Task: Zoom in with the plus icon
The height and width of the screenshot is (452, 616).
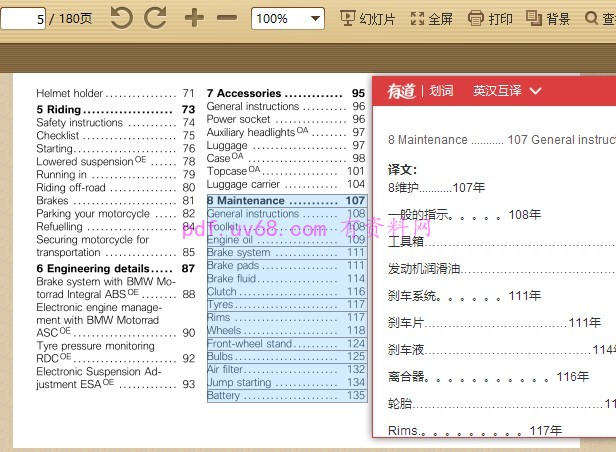Action: pos(194,18)
